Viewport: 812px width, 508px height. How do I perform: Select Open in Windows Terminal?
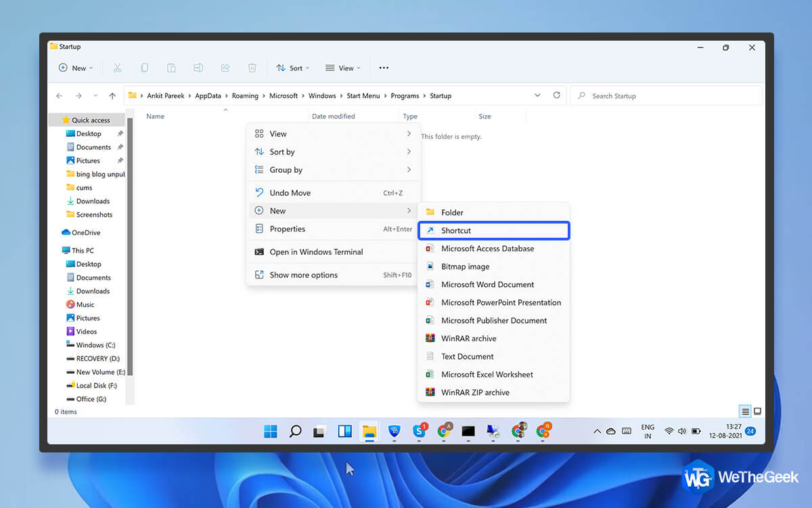[x=334, y=252]
